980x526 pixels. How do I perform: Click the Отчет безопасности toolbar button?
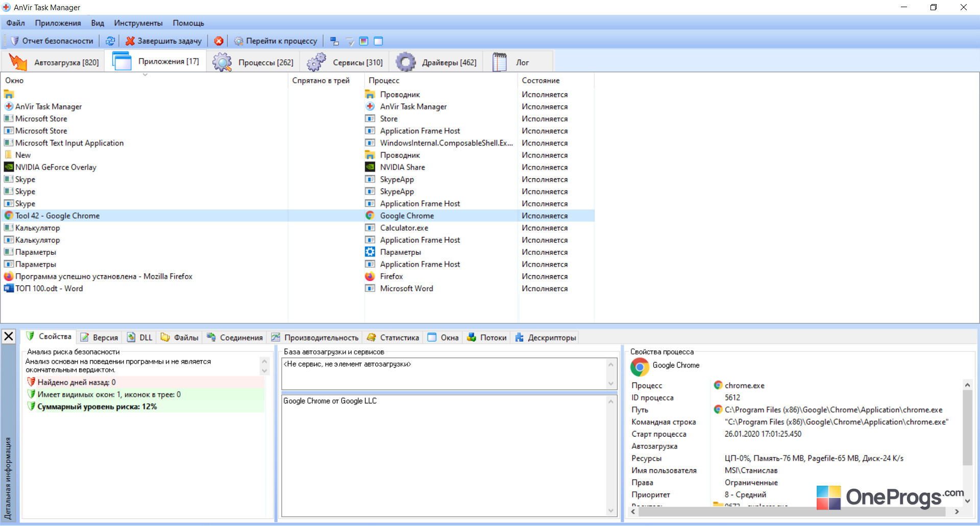53,41
